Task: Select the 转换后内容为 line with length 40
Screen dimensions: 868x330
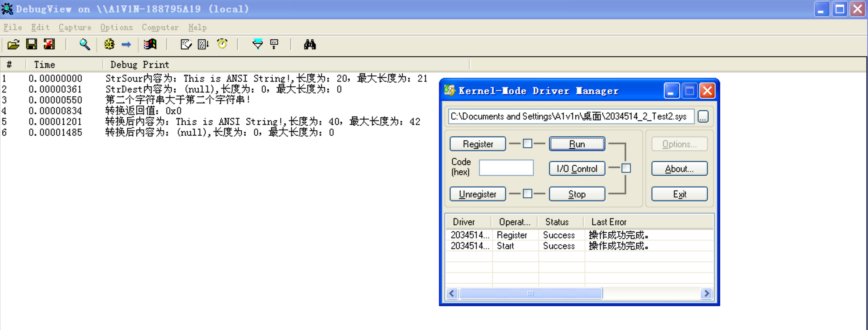Action: click(x=263, y=121)
